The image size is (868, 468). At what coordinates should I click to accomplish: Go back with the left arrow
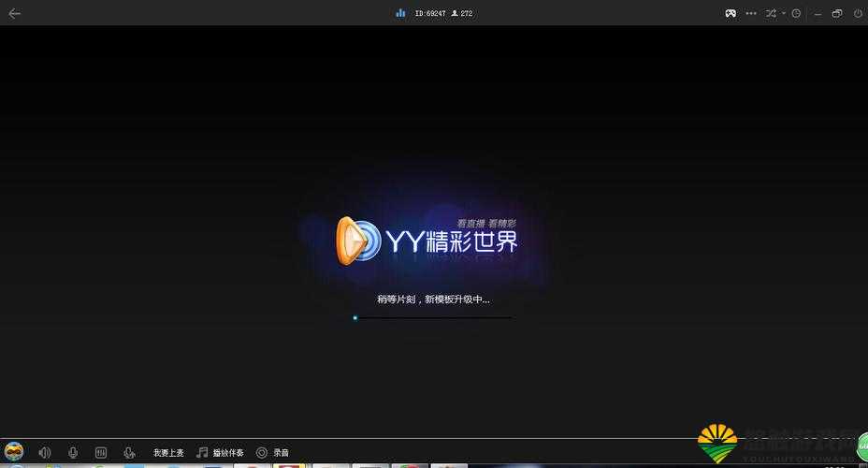14,13
